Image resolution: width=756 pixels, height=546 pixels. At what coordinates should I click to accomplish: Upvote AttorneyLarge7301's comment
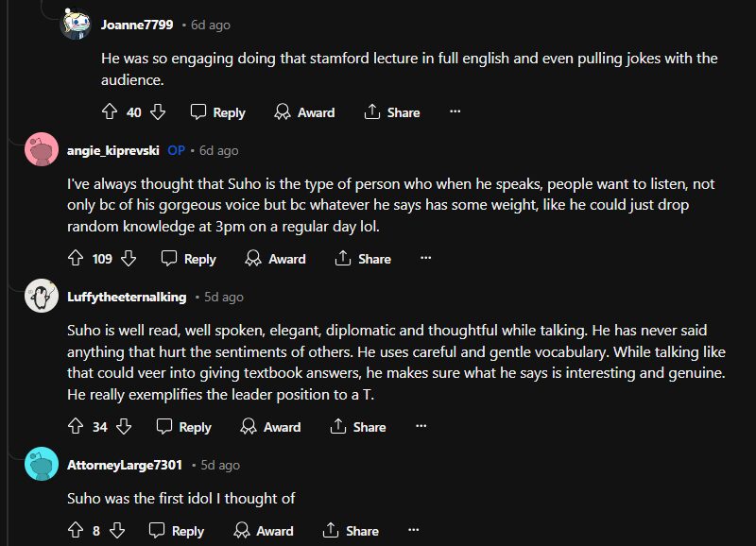pyautogui.click(x=76, y=531)
